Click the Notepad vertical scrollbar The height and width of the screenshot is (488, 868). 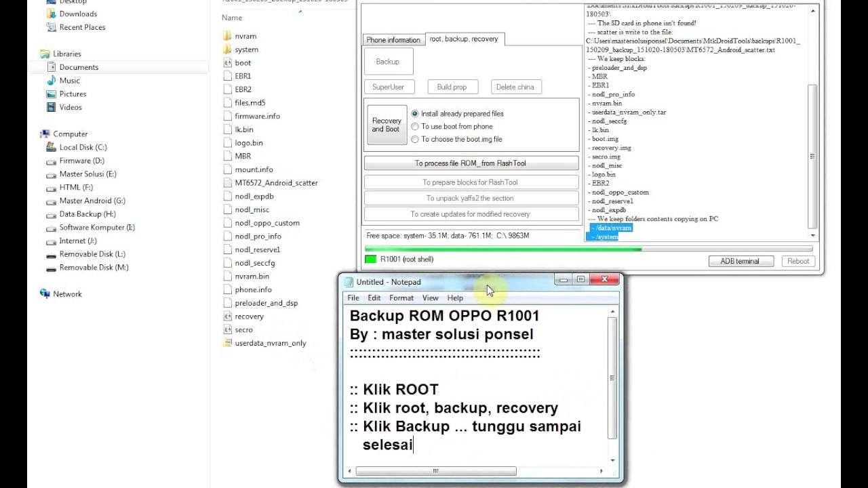[612, 387]
